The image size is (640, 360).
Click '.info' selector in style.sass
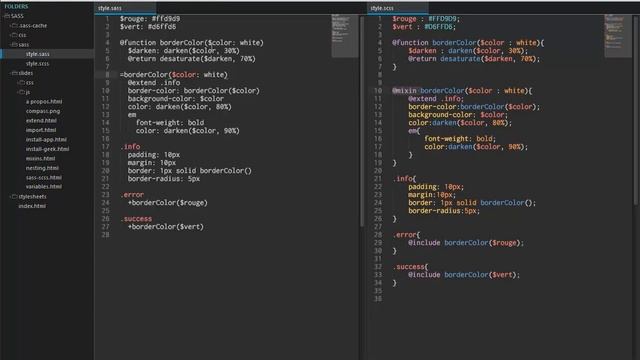tap(130, 147)
